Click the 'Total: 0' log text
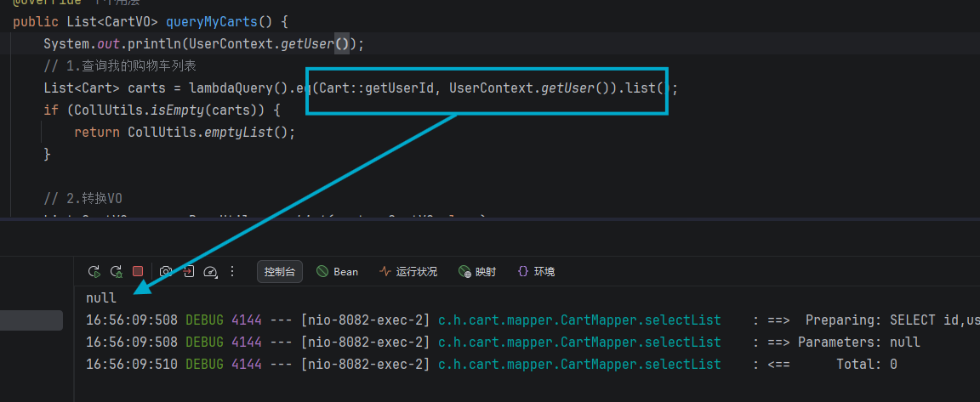Screen dimensions: 980x402 (867, 364)
